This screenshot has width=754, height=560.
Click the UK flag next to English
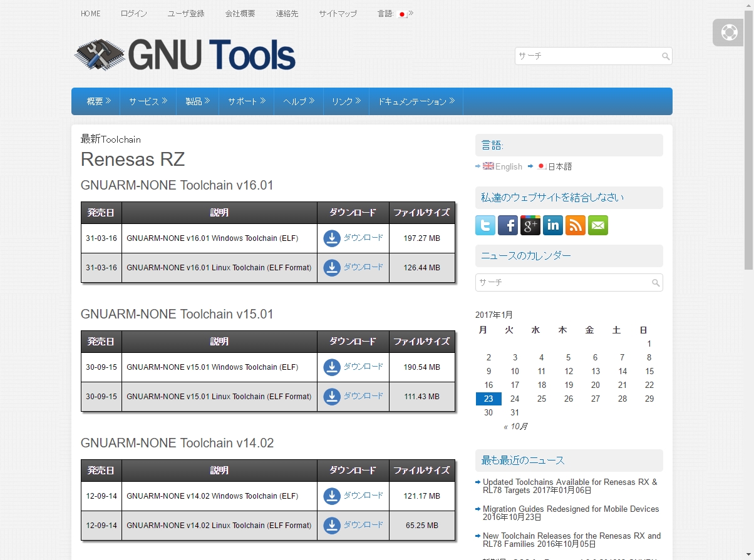click(x=488, y=166)
